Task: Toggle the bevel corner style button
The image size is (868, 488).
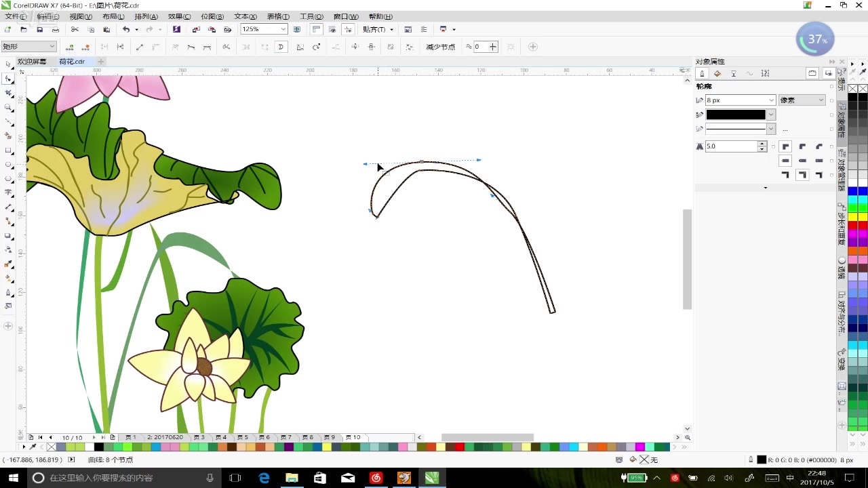Action: pos(819,146)
